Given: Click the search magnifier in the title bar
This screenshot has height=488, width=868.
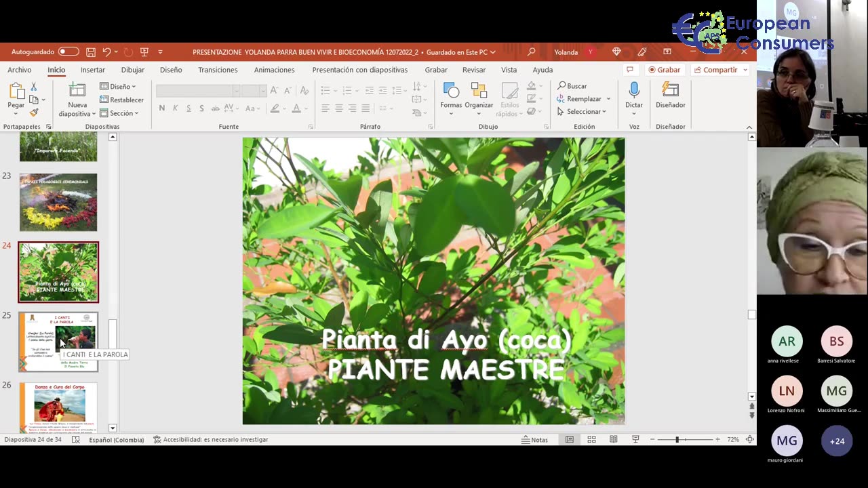Looking at the screenshot, I should point(531,52).
